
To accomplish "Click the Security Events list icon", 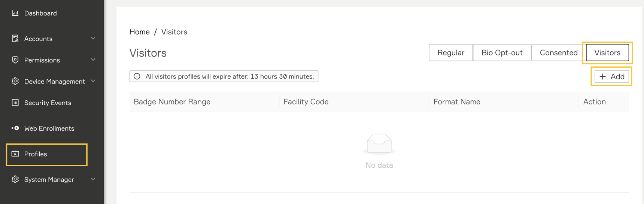I will point(15,103).
